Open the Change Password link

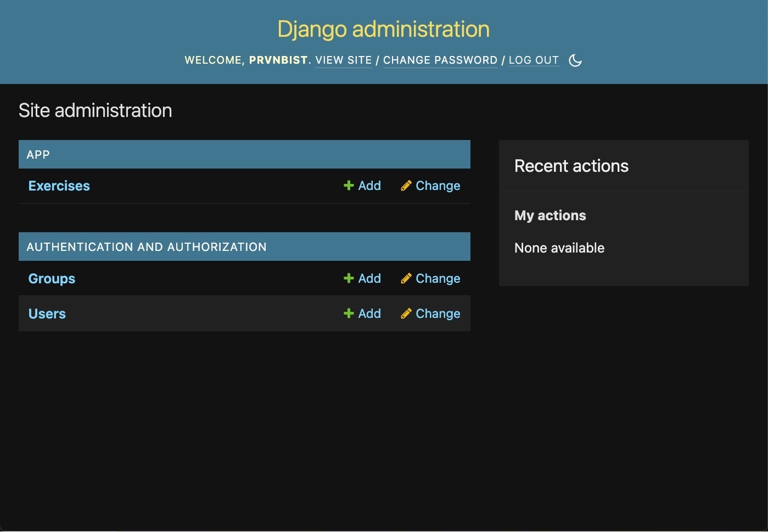(440, 60)
